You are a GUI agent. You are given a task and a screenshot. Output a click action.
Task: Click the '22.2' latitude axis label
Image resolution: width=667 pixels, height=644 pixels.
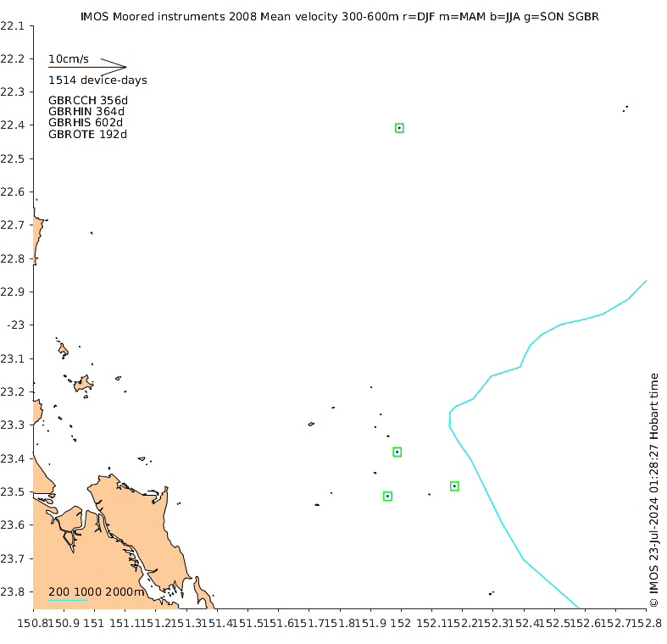pos(13,58)
